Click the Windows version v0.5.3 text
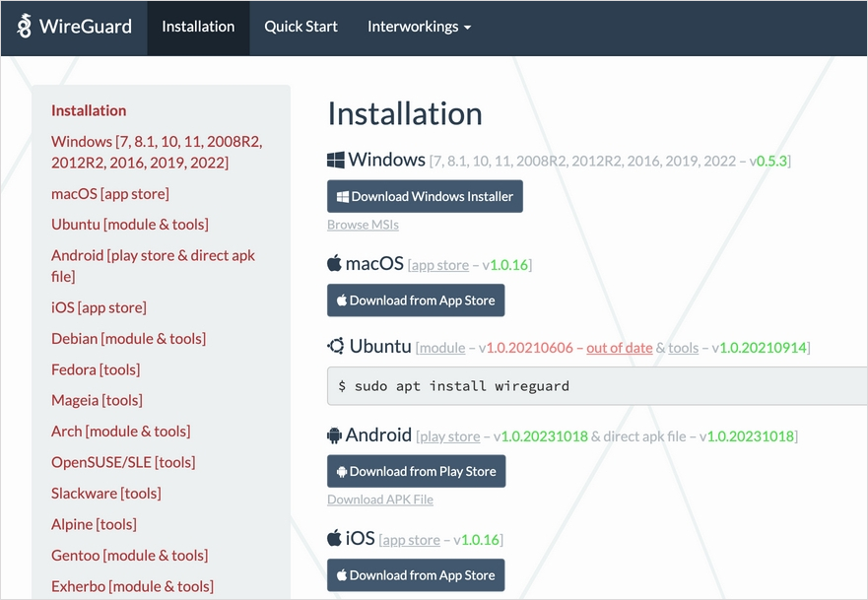The width and height of the screenshot is (868, 600). click(x=768, y=161)
